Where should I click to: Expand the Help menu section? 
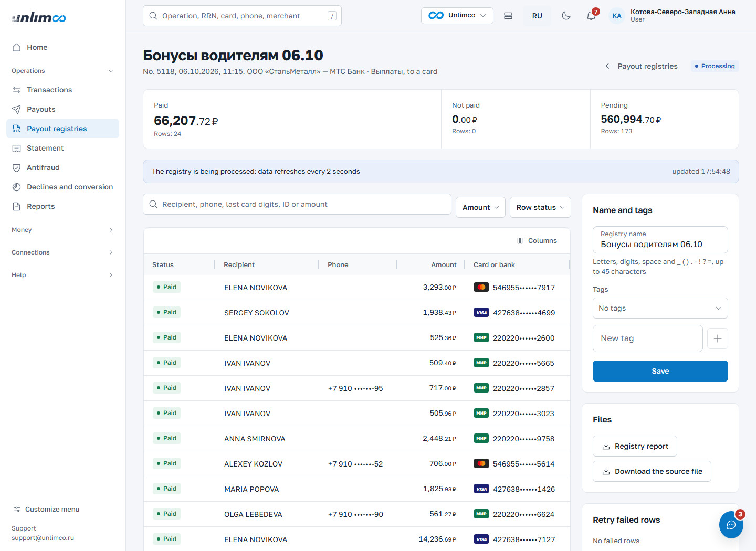click(x=62, y=275)
